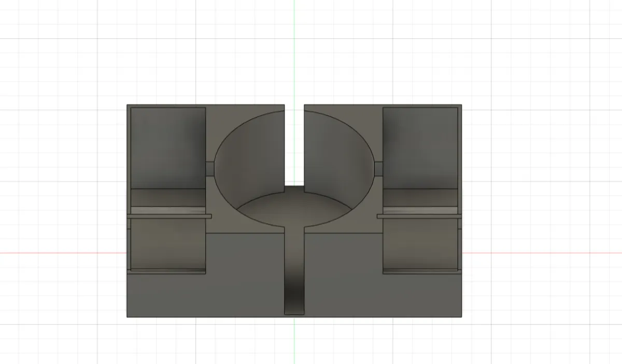Select the vertical slot channel below the circular recess
Screen dimensions: 622x364
294,271
